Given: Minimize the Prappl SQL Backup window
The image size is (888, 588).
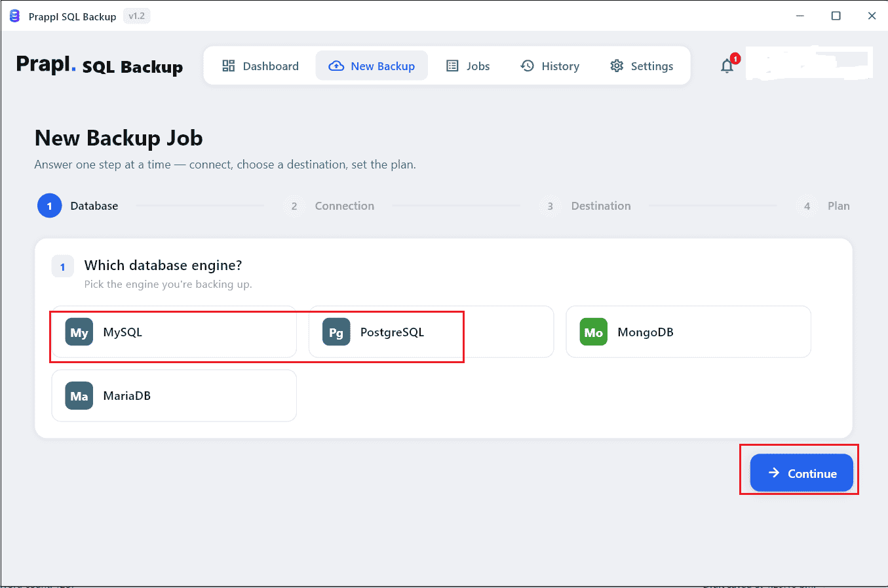Looking at the screenshot, I should 800,16.
